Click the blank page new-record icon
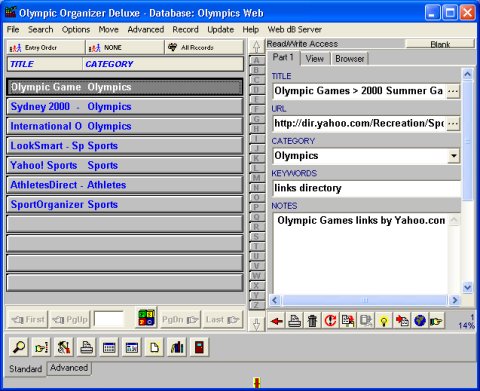This screenshot has width=480, height=391. coord(154,347)
